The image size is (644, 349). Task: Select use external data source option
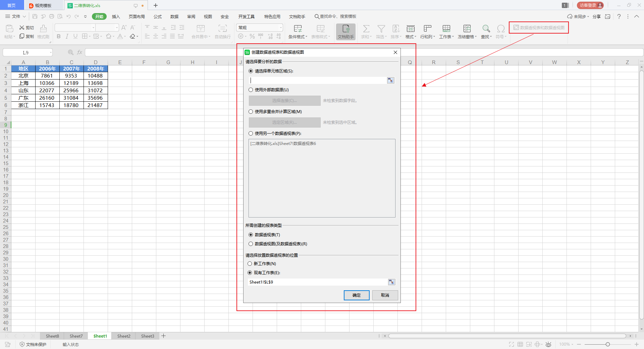click(251, 90)
